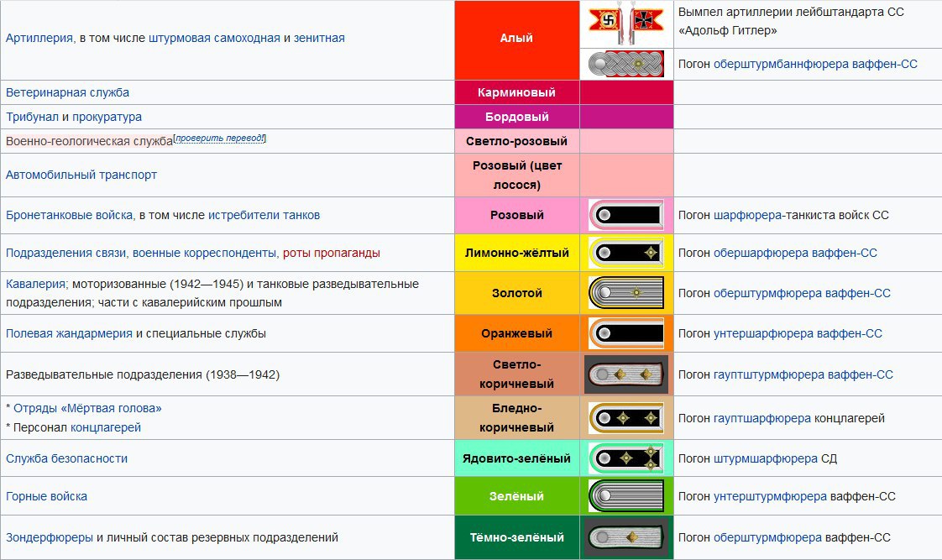Open оберштурмфюрера ваффен-СС link in Золотой row
Image resolution: width=942 pixels, height=560 pixels.
click(x=802, y=293)
